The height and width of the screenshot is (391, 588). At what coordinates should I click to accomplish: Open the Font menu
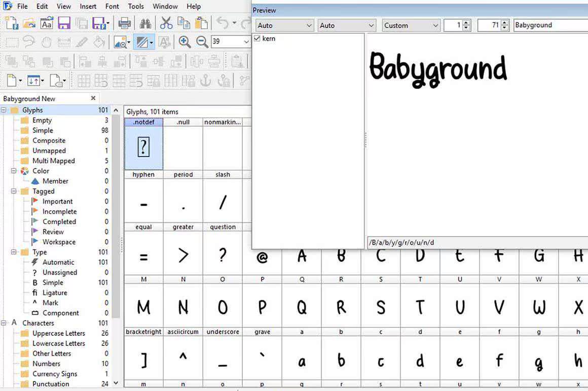(112, 7)
